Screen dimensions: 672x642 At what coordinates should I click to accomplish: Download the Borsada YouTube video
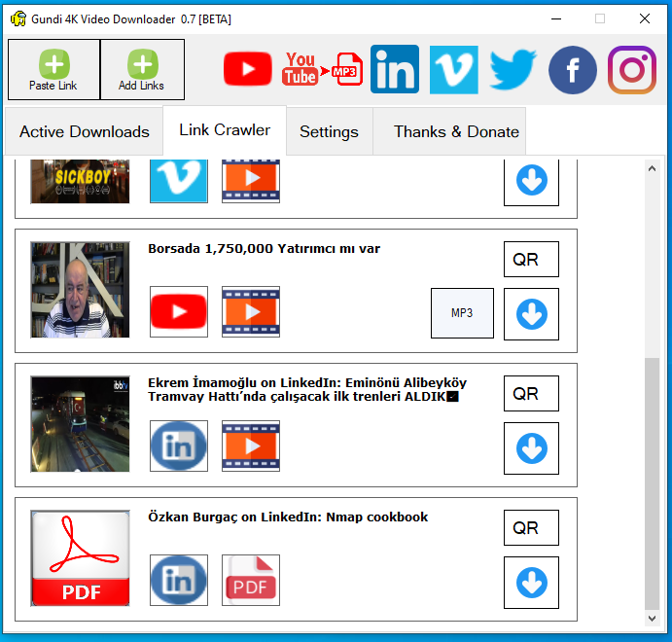pyautogui.click(x=531, y=314)
